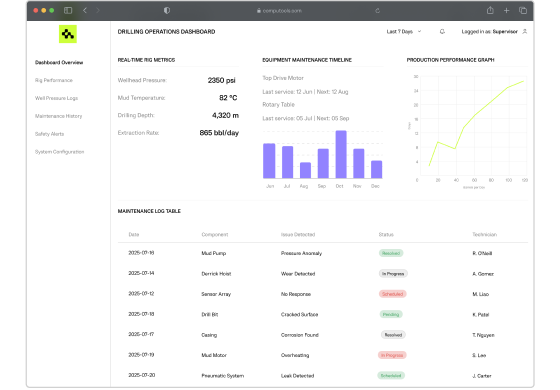Expand the Last 7 Days dropdown
Image resolution: width=560 pixels, height=390 pixels.
[404, 31]
